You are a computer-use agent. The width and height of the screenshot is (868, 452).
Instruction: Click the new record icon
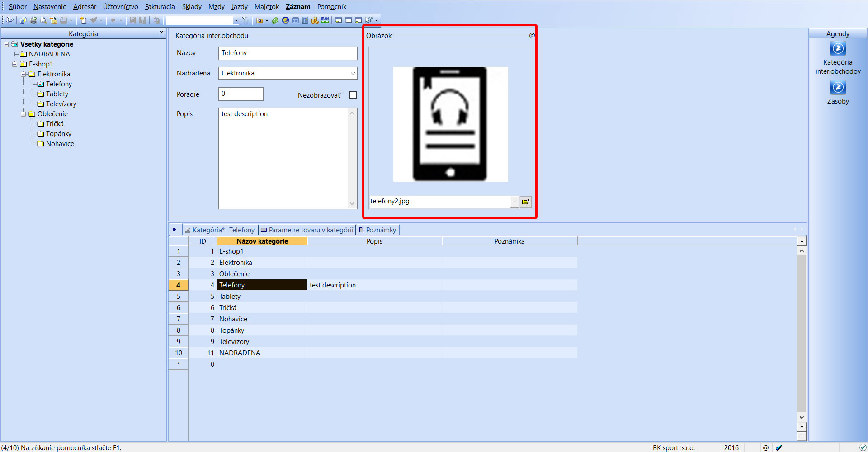click(x=83, y=20)
